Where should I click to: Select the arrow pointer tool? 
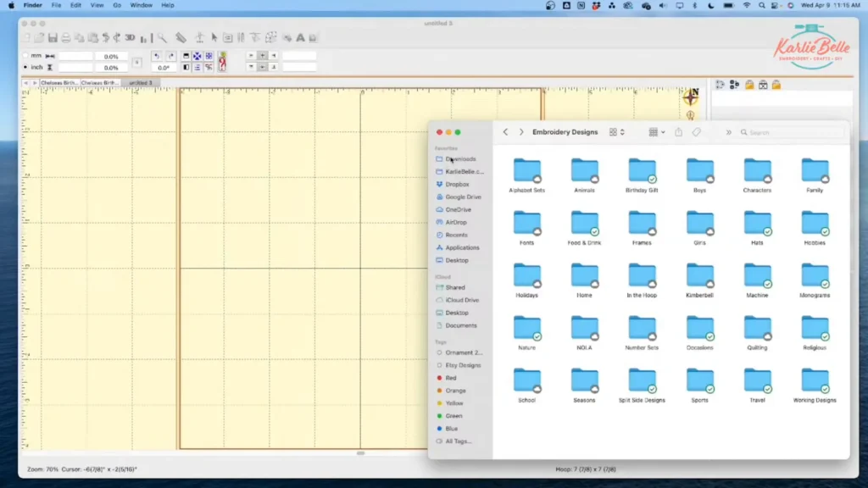coord(214,38)
